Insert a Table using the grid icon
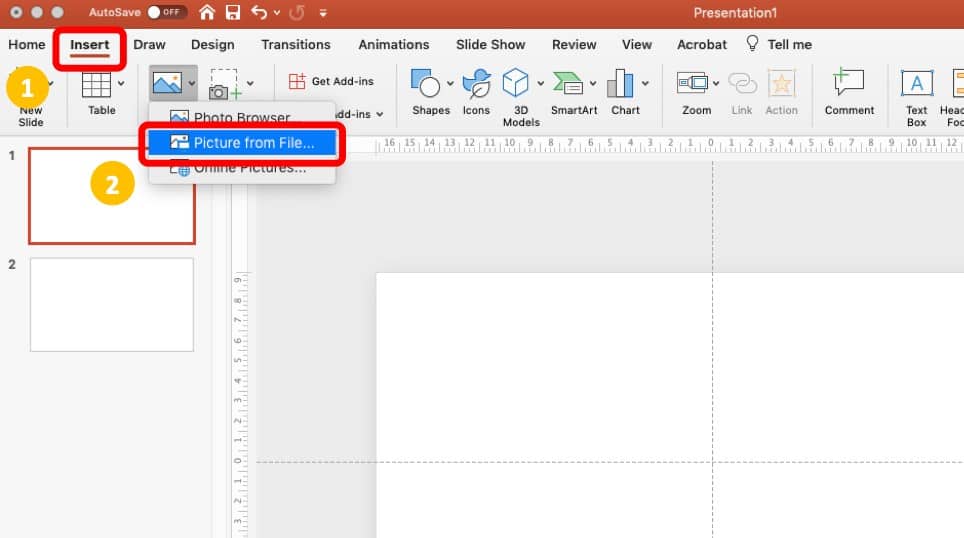This screenshot has height=538, width=964. tap(96, 85)
